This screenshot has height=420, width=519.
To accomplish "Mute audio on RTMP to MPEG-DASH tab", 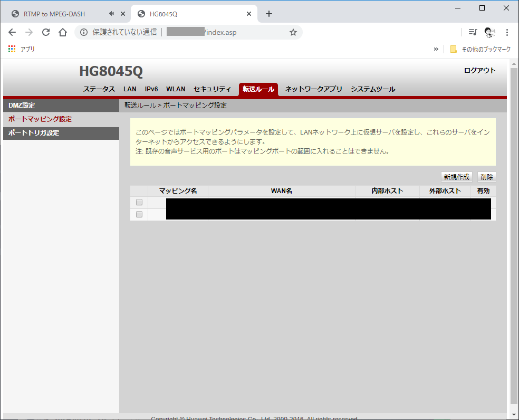I will coord(111,14).
